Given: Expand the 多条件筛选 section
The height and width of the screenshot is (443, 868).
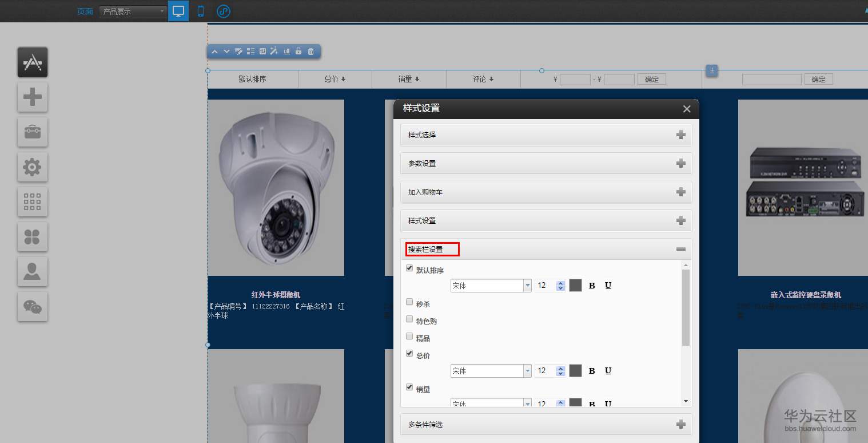Looking at the screenshot, I should (546, 425).
